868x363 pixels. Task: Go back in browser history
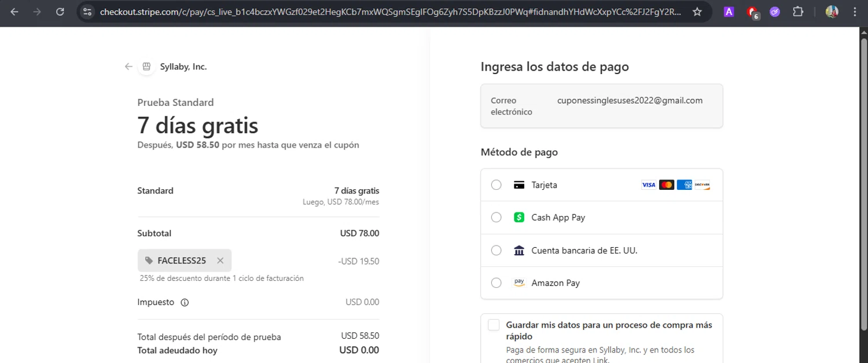pos(14,12)
